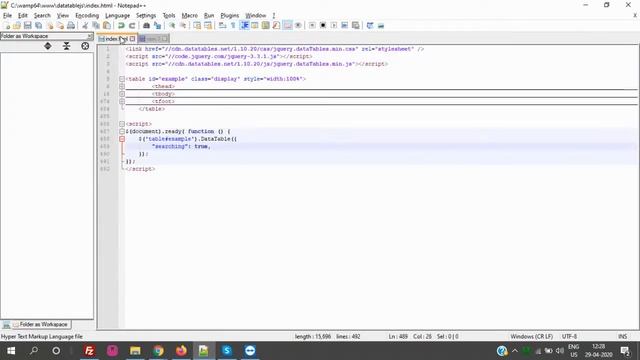640x360 pixels.
Task: Click the Start Recording macro icon
Action: [312, 25]
